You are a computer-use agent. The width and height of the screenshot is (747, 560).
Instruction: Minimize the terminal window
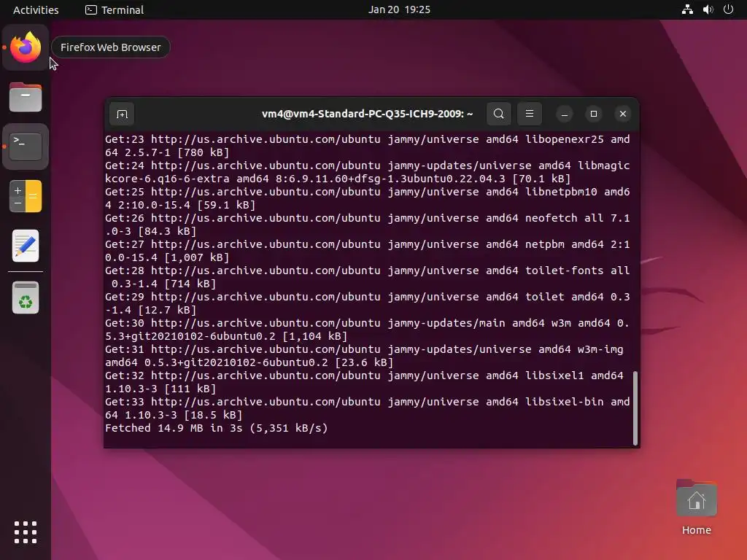pos(565,114)
